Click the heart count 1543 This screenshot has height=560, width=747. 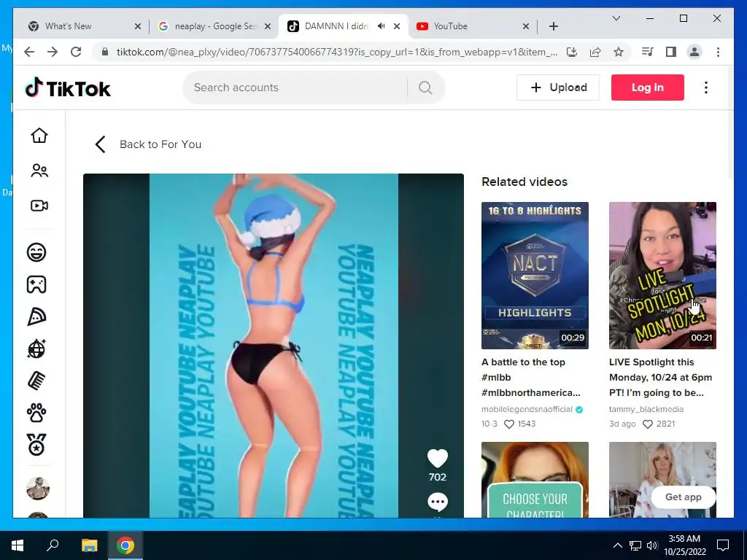point(519,424)
